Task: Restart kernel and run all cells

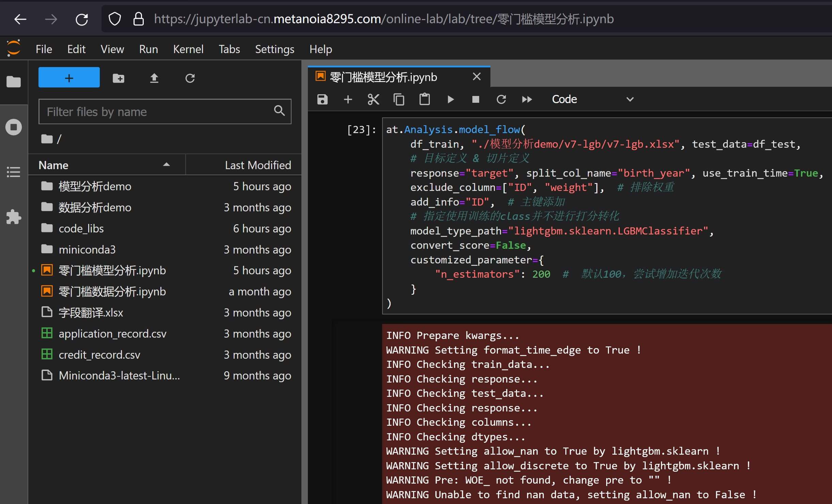Action: click(x=527, y=99)
